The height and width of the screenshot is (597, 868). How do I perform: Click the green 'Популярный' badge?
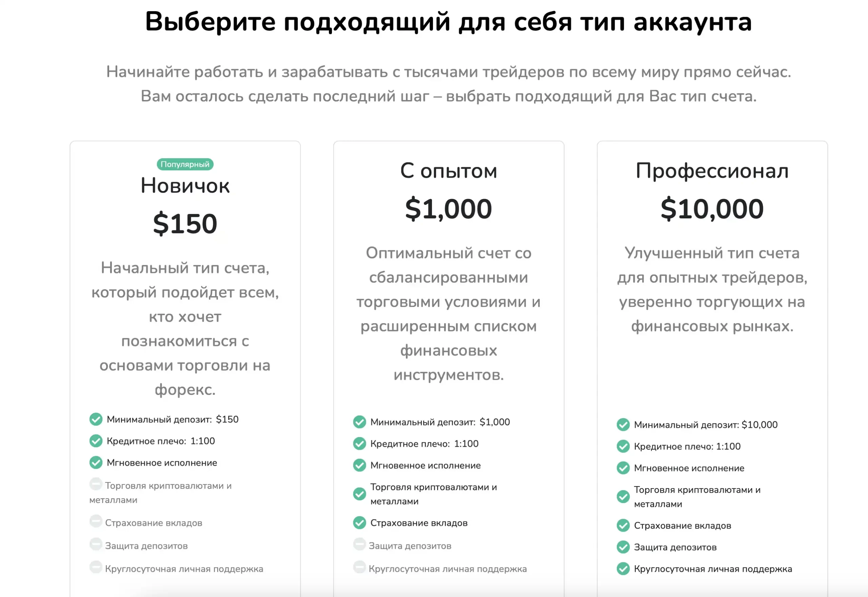coord(185,164)
